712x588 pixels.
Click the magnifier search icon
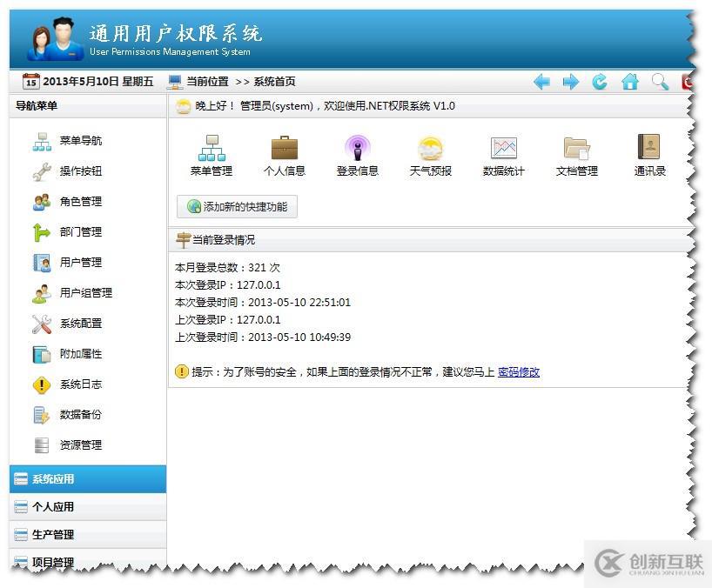(660, 82)
